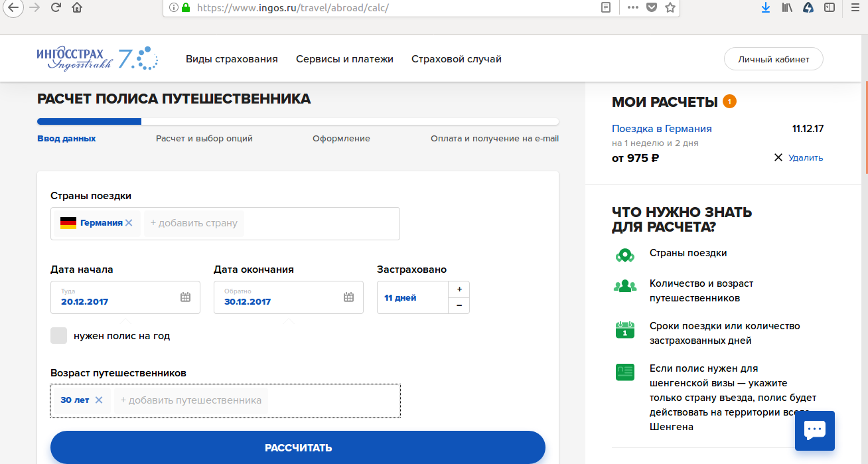
Task: Click the green padlock security icon
Action: 185,8
